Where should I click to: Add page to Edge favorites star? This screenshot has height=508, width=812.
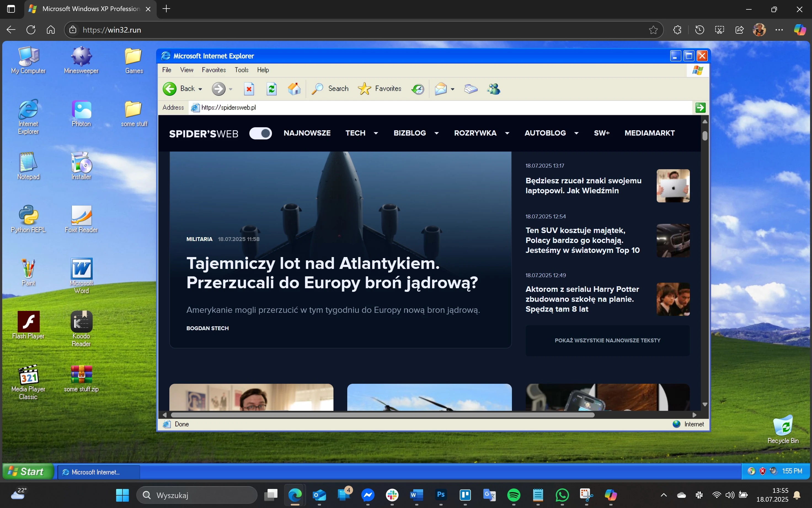click(653, 30)
